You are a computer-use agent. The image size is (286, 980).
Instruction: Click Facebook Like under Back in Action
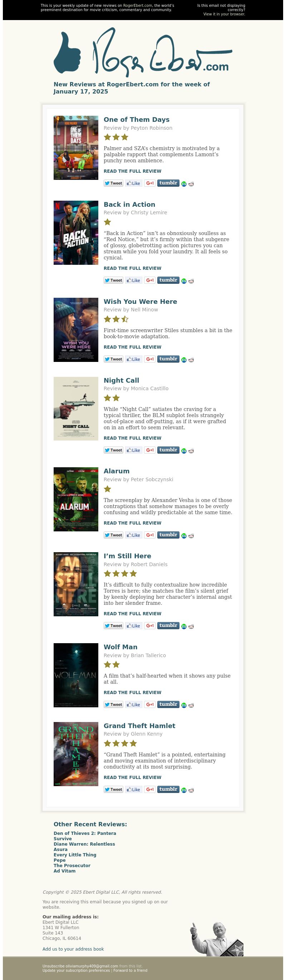[x=133, y=280]
